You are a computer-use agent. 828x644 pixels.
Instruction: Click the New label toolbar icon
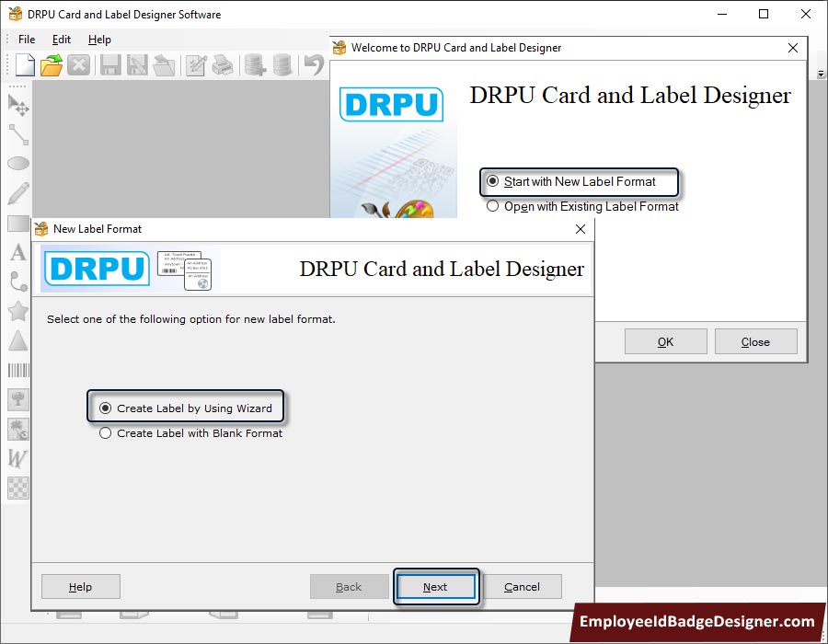(25, 65)
